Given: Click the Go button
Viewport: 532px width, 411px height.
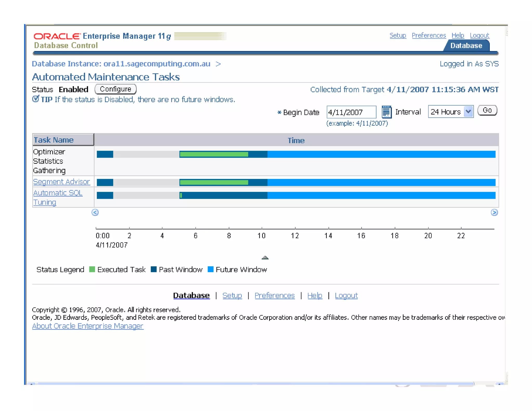Looking at the screenshot, I should click(487, 110).
